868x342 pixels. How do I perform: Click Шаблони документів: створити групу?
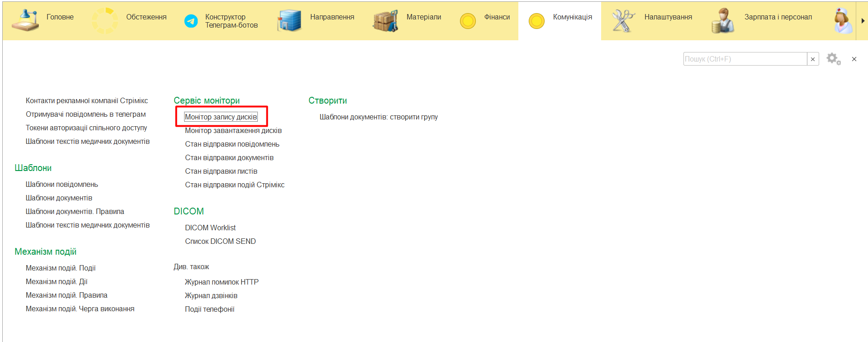(x=379, y=117)
